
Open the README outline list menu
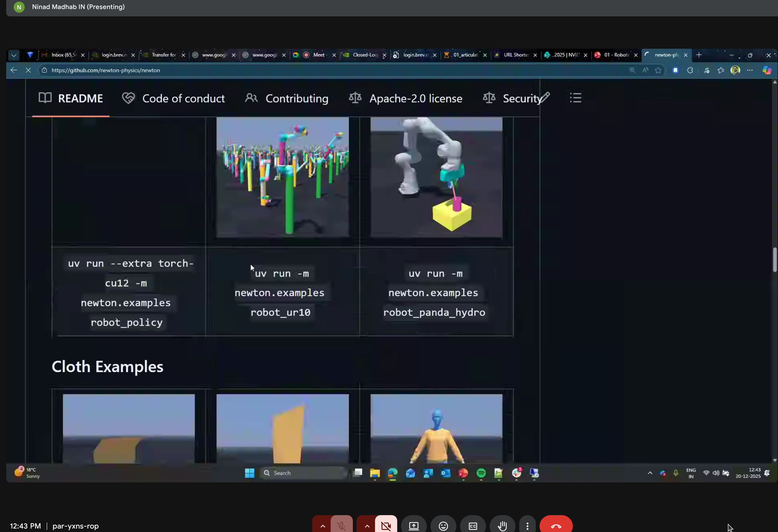(x=575, y=98)
